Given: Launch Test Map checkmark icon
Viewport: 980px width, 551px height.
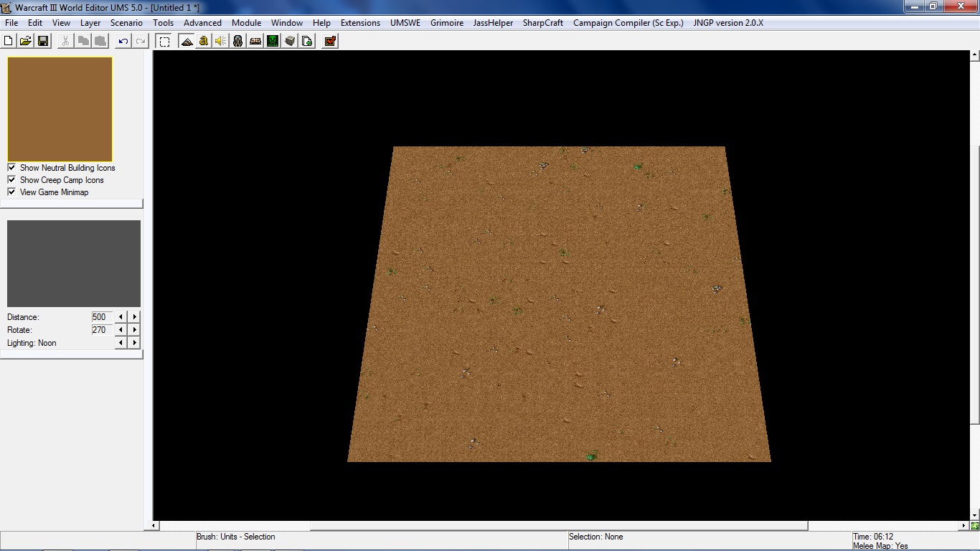Looking at the screenshot, I should [330, 41].
